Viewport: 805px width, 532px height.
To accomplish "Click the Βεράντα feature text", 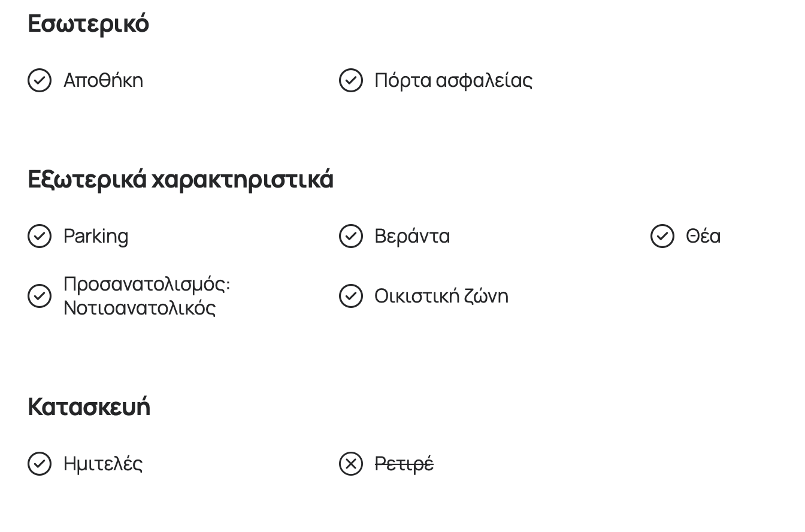I will click(x=412, y=236).
